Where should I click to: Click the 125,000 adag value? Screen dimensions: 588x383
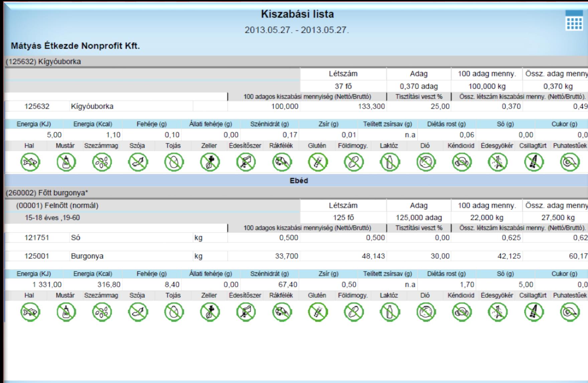419,218
